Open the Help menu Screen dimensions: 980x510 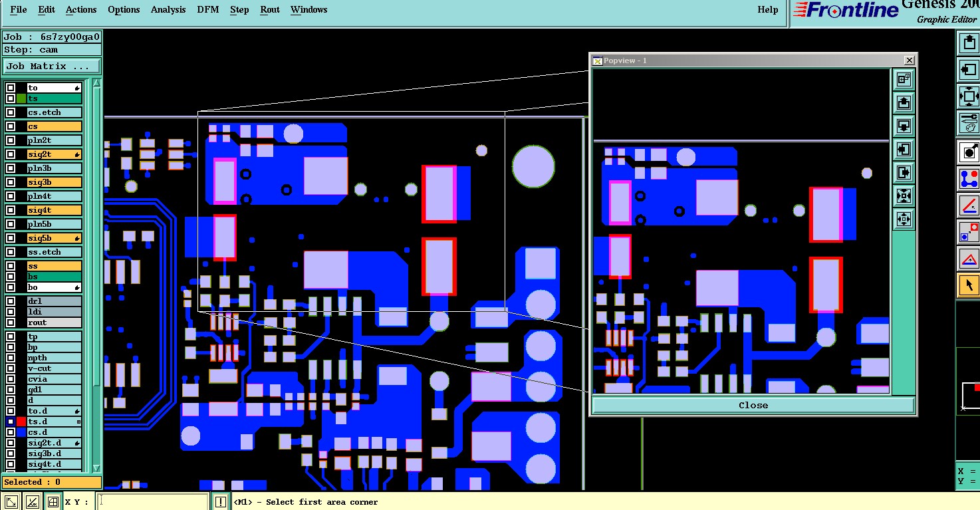point(768,9)
